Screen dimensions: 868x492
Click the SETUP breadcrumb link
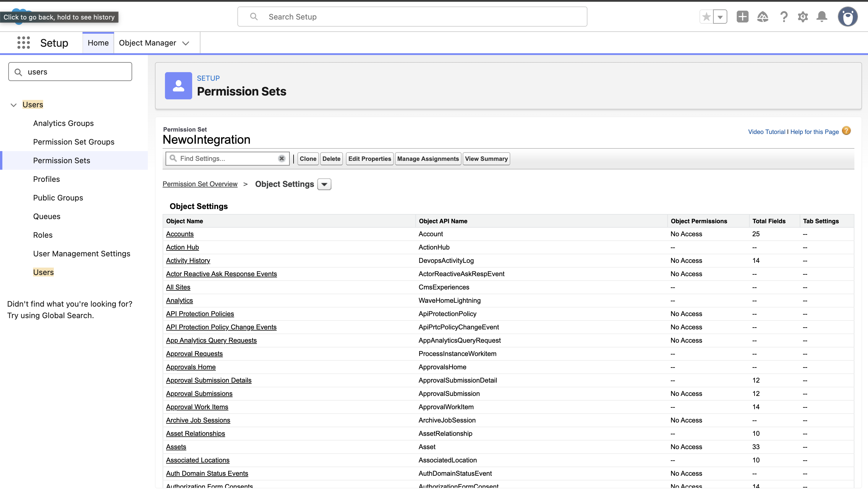pyautogui.click(x=208, y=78)
